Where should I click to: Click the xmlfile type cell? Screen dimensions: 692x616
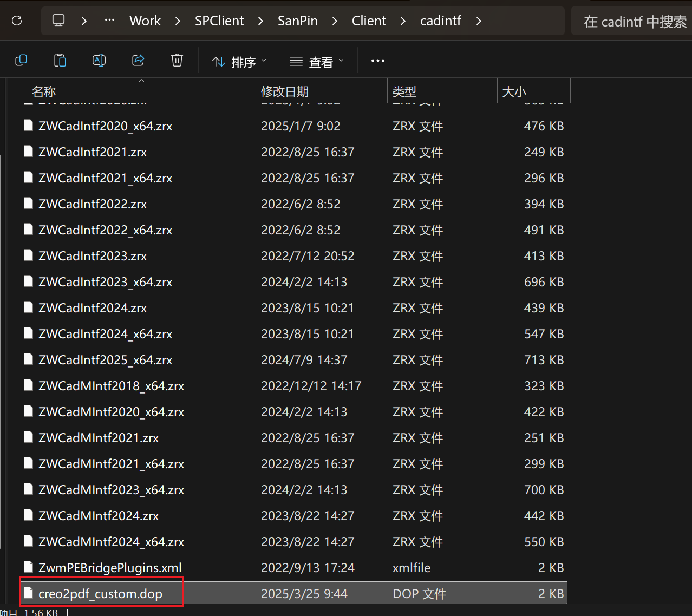pyautogui.click(x=412, y=567)
